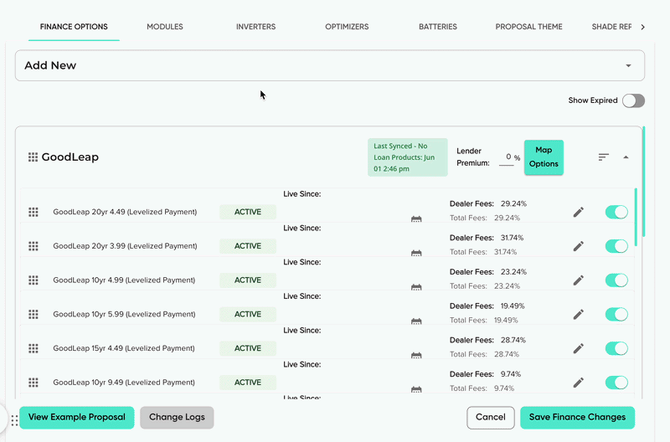Click View Example Proposal button
Viewport: 670px width, 442px height.
[x=77, y=417]
